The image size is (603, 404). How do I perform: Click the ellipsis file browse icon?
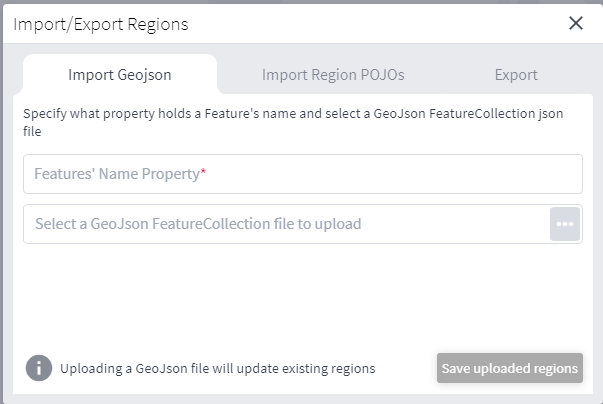(x=565, y=224)
